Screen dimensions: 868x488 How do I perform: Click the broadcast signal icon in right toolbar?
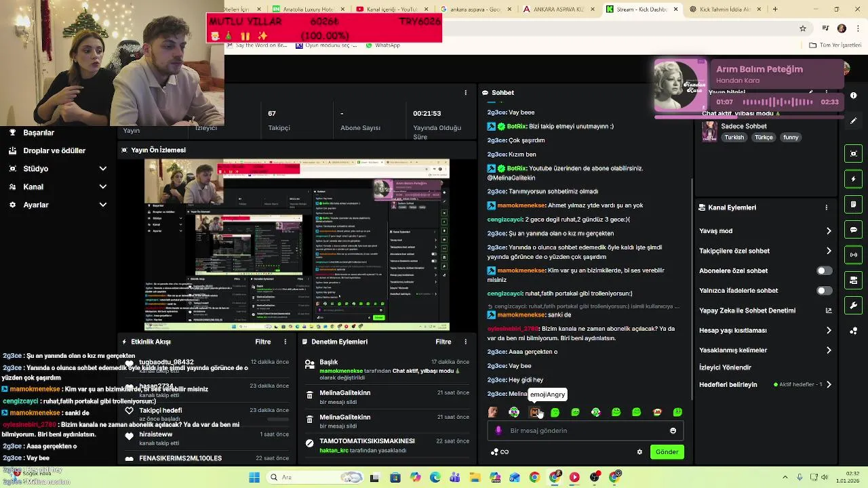pos(853,255)
